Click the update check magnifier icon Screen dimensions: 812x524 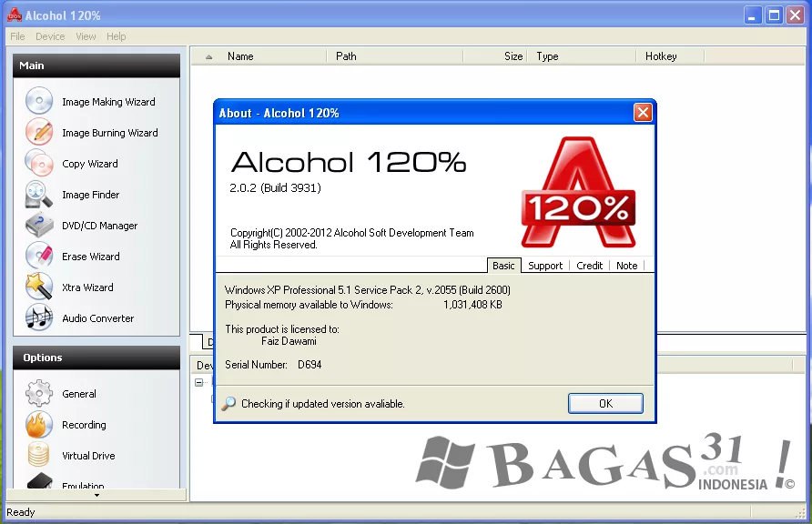click(228, 404)
